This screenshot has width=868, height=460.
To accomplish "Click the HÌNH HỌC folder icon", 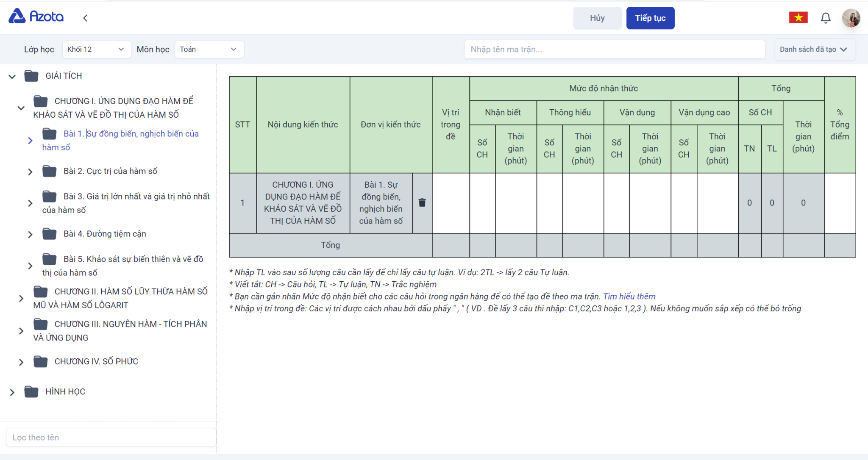I will point(31,392).
